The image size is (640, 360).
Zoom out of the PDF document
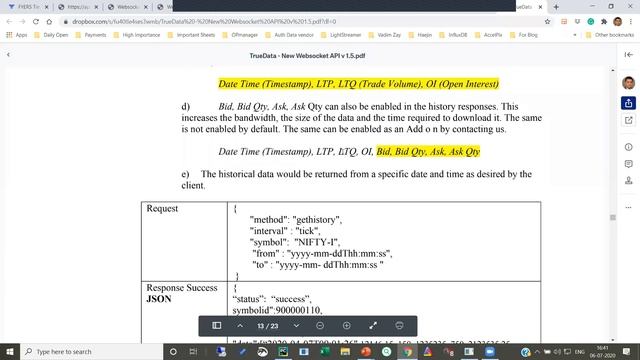click(x=320, y=325)
